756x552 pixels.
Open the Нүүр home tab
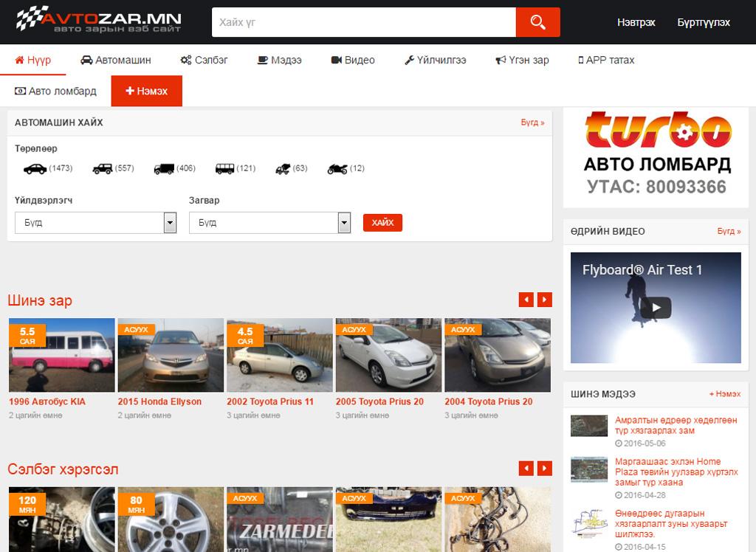[x=32, y=60]
